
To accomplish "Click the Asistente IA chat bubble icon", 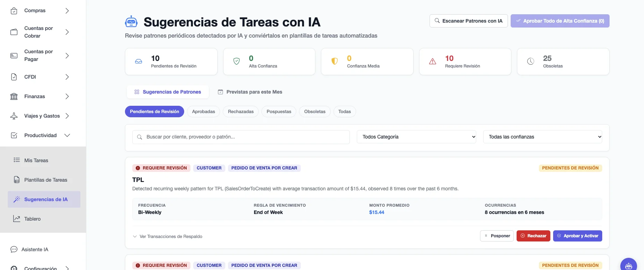I will 14,249.
